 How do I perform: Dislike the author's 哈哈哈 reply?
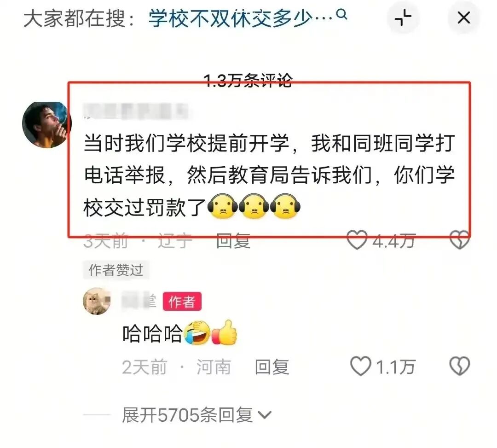[x=460, y=366]
